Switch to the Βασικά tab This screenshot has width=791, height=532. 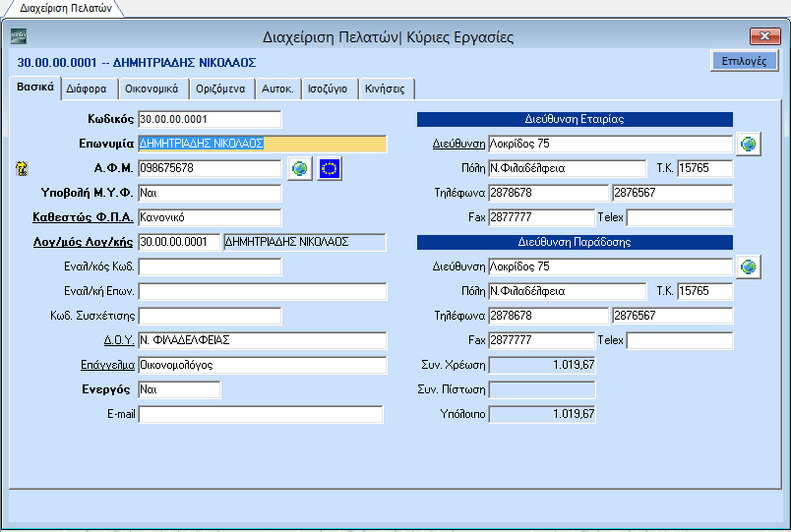pos(35,88)
